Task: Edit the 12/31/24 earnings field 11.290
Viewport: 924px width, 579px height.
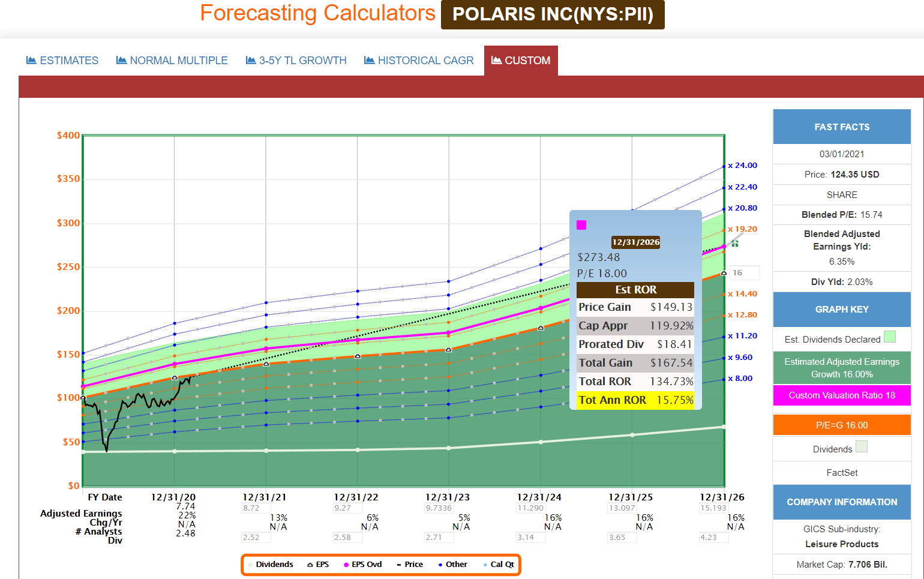Action: point(531,508)
